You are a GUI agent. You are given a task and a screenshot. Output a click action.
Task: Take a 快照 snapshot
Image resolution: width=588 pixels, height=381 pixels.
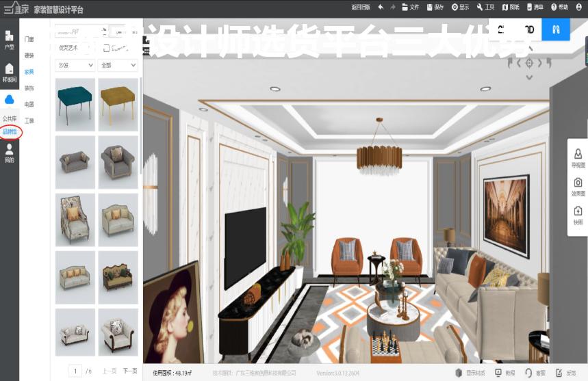pos(578,215)
